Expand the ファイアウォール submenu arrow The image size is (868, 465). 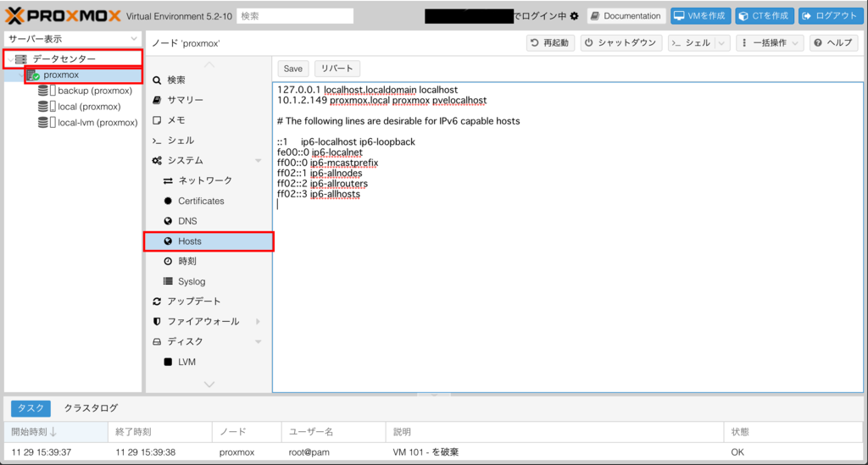[x=259, y=321]
